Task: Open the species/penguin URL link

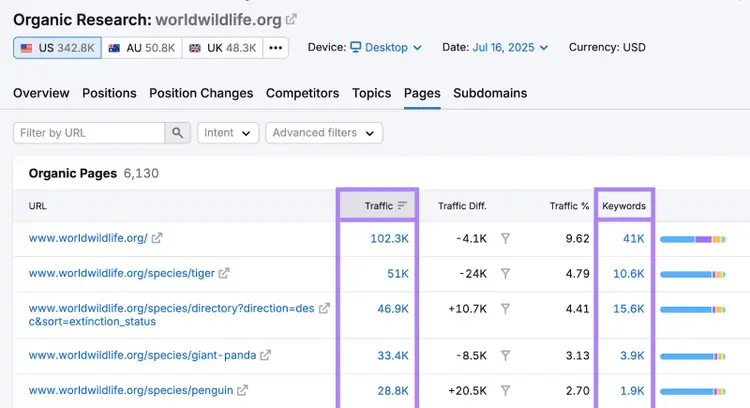Action: click(131, 390)
